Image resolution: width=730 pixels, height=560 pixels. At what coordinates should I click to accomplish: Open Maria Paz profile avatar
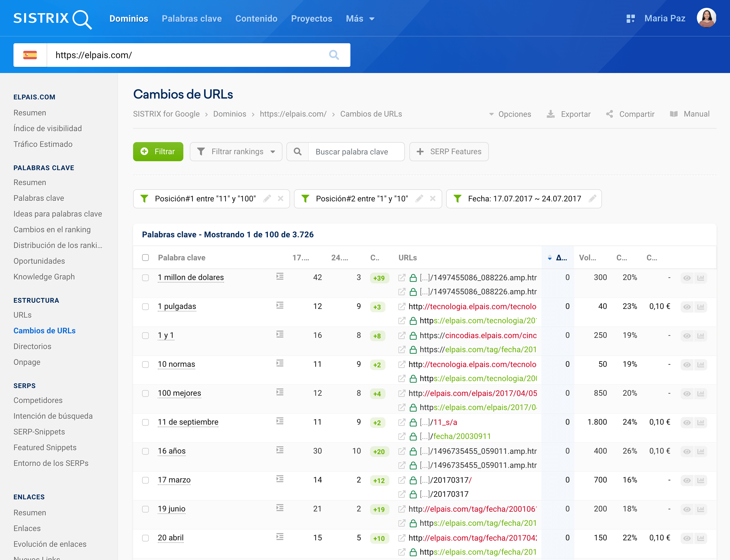click(x=706, y=18)
